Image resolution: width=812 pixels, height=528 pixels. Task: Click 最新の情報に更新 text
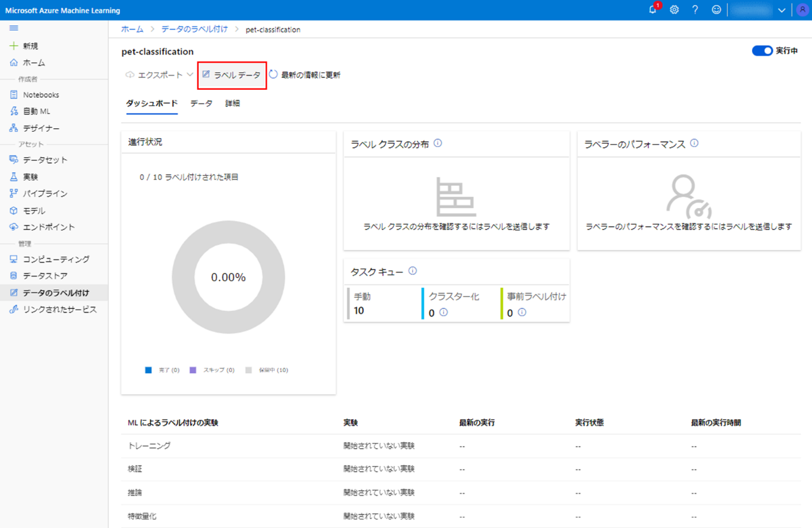pos(311,75)
